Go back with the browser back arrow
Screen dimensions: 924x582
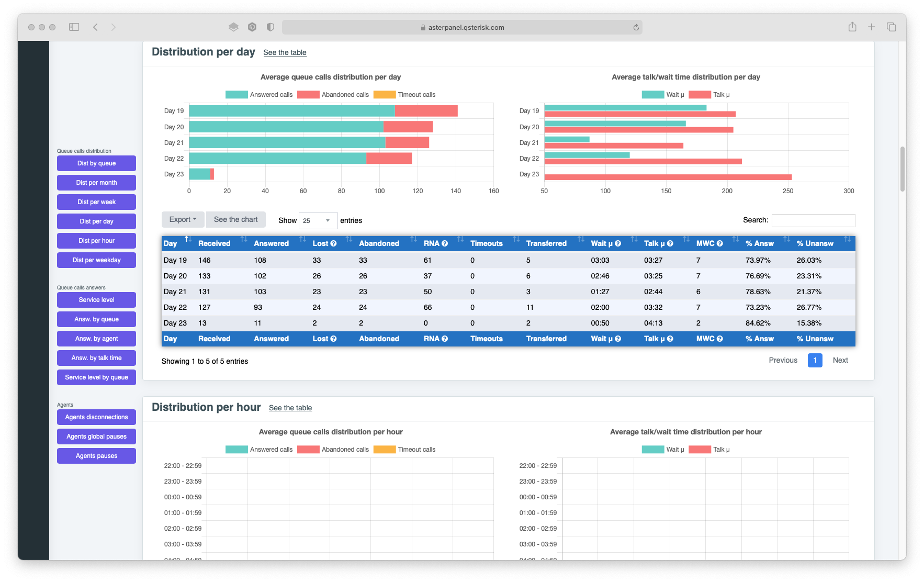pos(95,27)
